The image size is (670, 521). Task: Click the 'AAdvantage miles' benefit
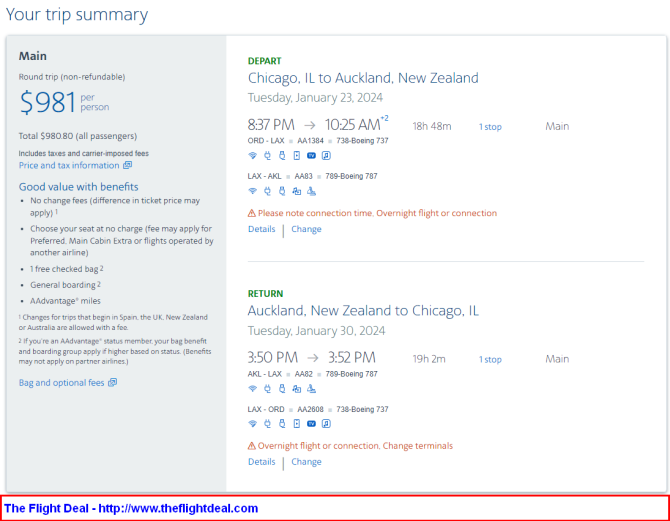coord(65,301)
